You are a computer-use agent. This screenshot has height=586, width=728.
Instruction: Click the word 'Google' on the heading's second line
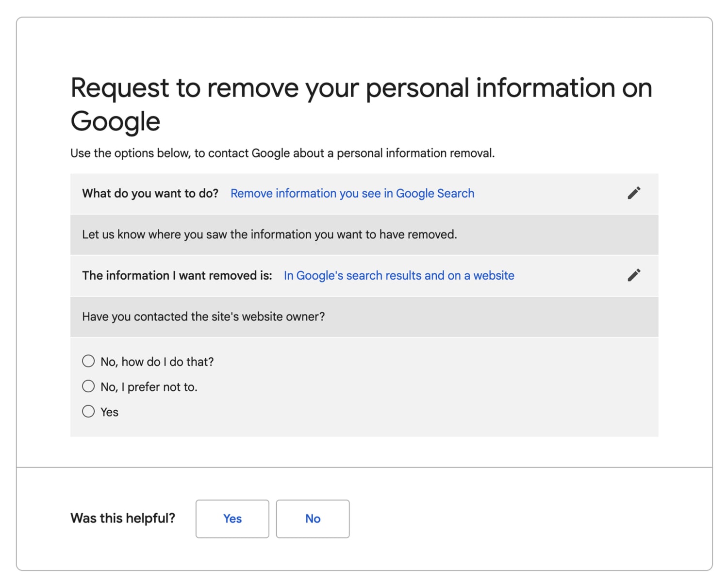pos(115,121)
